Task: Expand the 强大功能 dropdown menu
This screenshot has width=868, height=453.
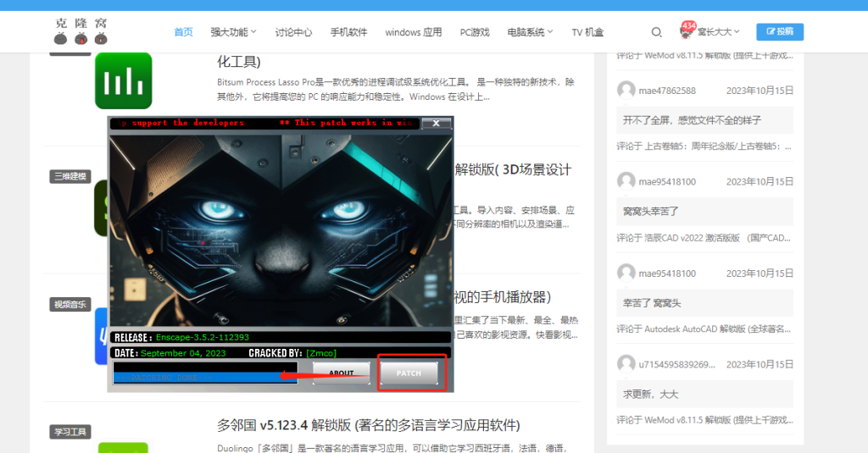Action: (x=233, y=32)
